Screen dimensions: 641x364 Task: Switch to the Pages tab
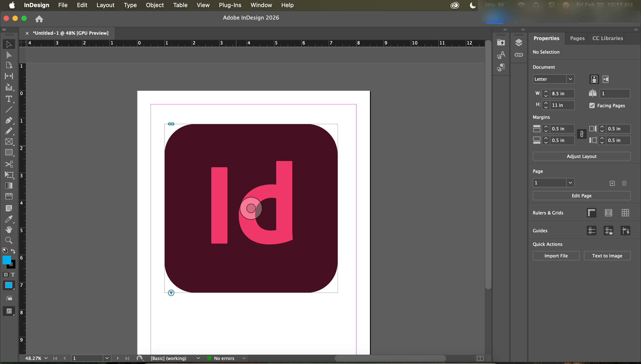(x=577, y=38)
